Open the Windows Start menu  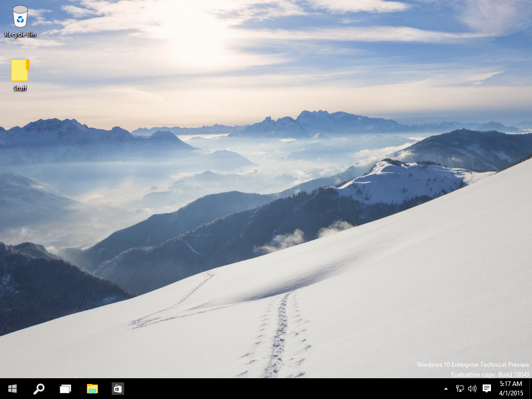click(x=12, y=389)
